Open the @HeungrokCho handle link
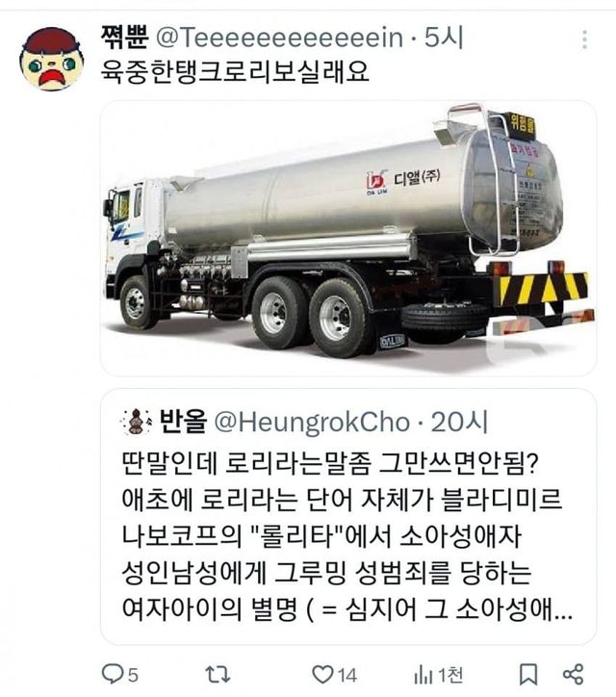This screenshot has width=616, height=697. coord(312,422)
